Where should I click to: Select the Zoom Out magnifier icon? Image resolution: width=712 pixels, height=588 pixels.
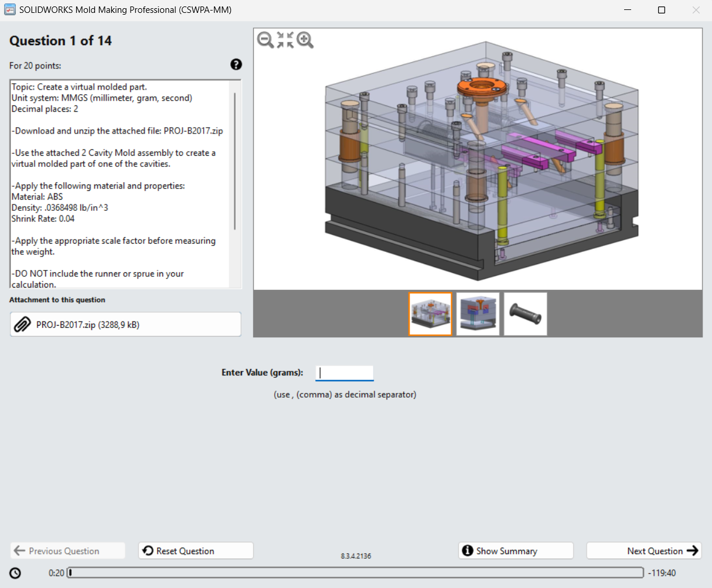click(x=265, y=40)
